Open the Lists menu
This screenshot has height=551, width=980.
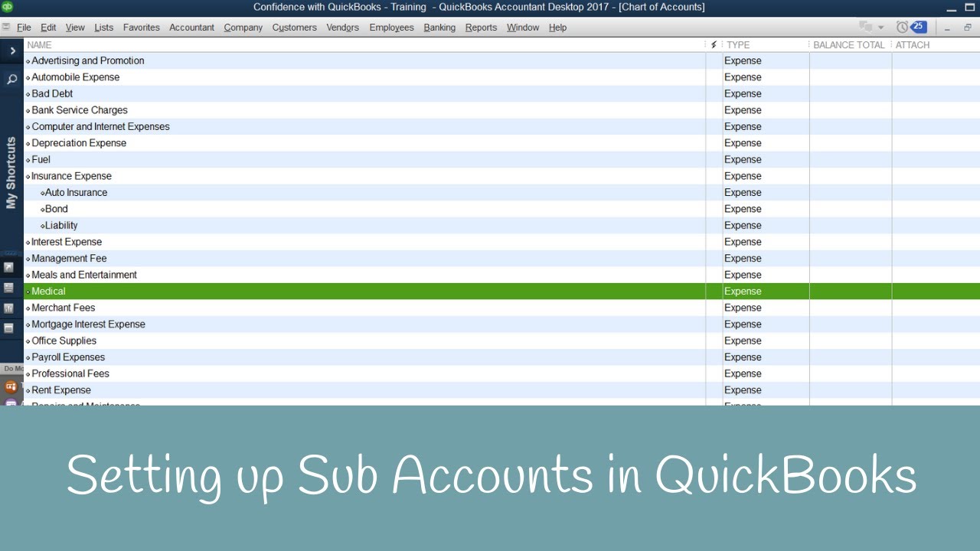104,28
